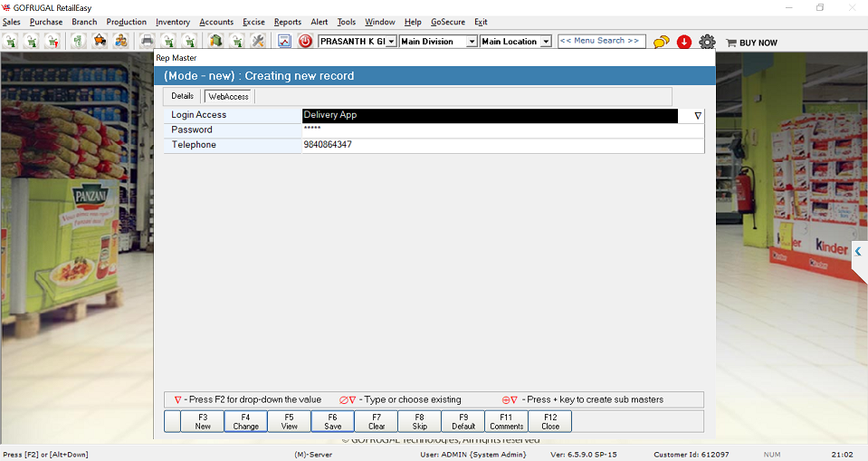
Task: Open the Inventory menu
Action: click(172, 22)
